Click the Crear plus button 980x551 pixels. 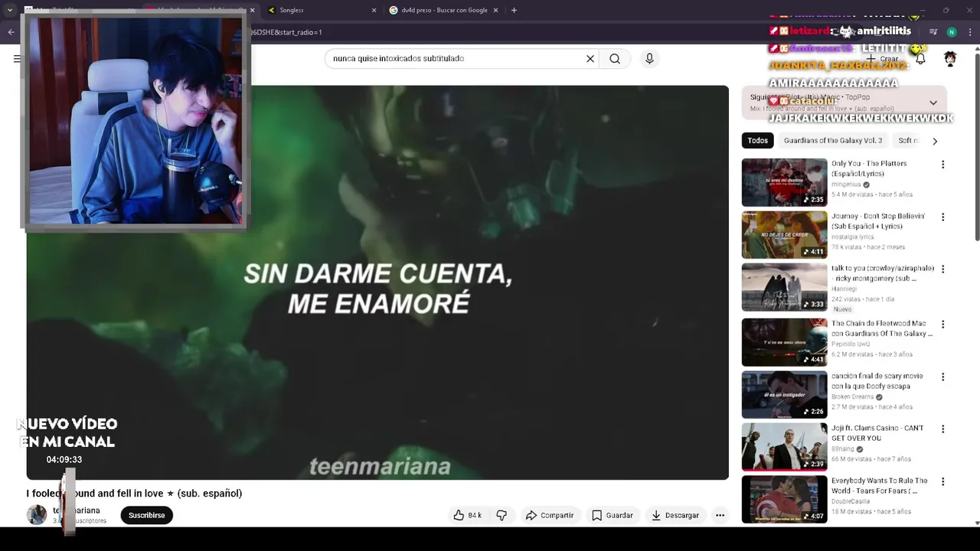pos(882,59)
